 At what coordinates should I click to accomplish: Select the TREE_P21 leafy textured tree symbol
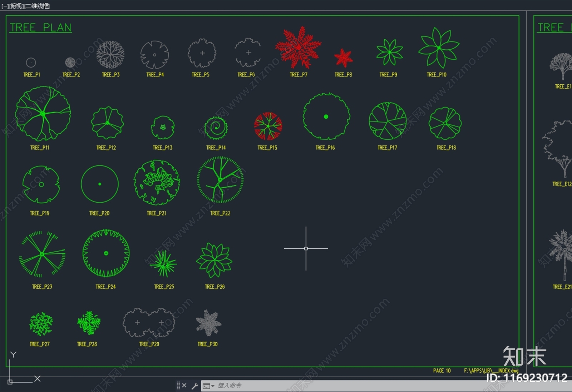point(157,182)
